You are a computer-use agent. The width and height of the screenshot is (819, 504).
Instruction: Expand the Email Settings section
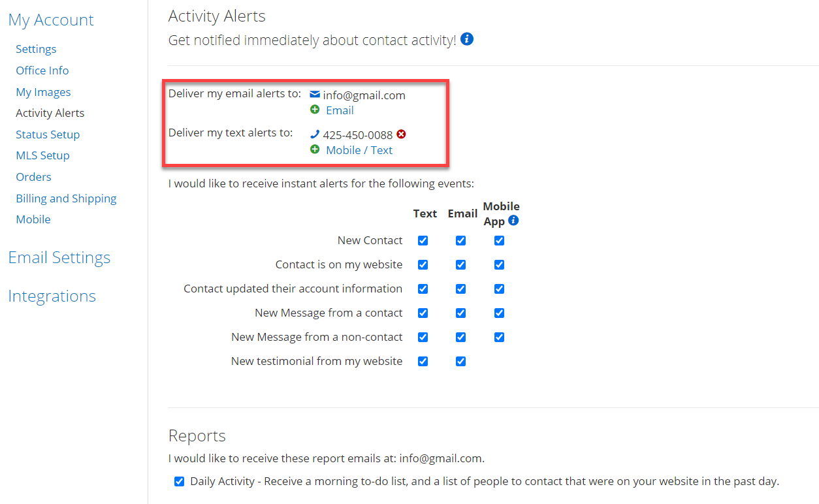coord(59,257)
